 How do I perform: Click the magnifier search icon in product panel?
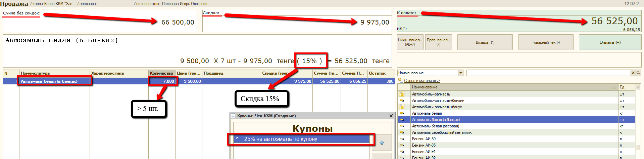tap(638, 73)
